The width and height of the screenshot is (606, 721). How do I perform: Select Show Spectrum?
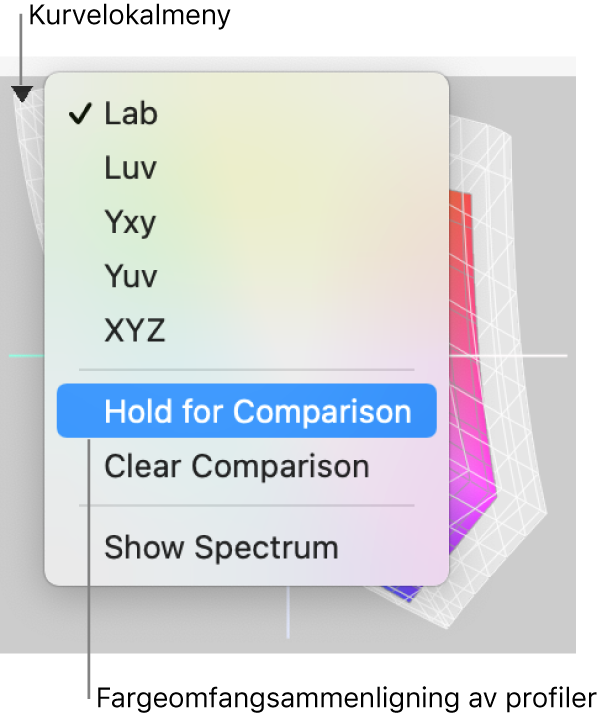click(x=246, y=547)
